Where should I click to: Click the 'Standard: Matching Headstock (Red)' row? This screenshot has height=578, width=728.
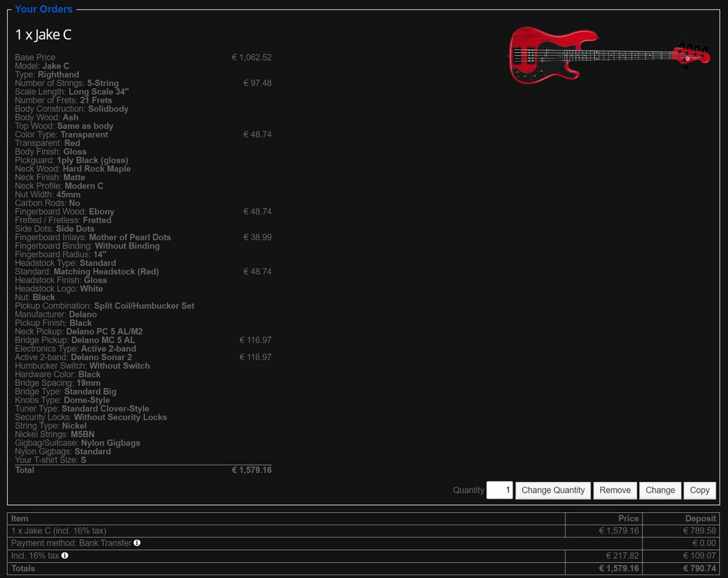click(x=87, y=272)
